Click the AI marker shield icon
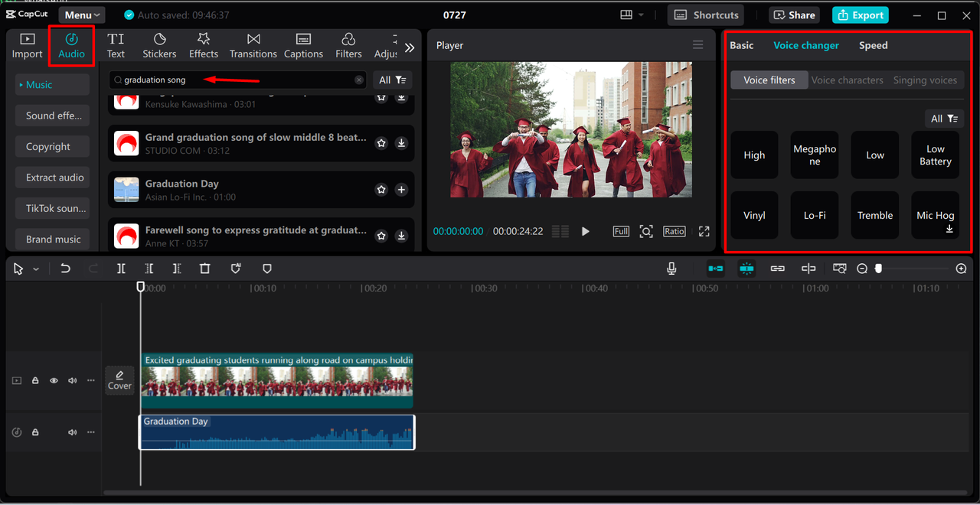Image resolution: width=980 pixels, height=505 pixels. click(236, 269)
